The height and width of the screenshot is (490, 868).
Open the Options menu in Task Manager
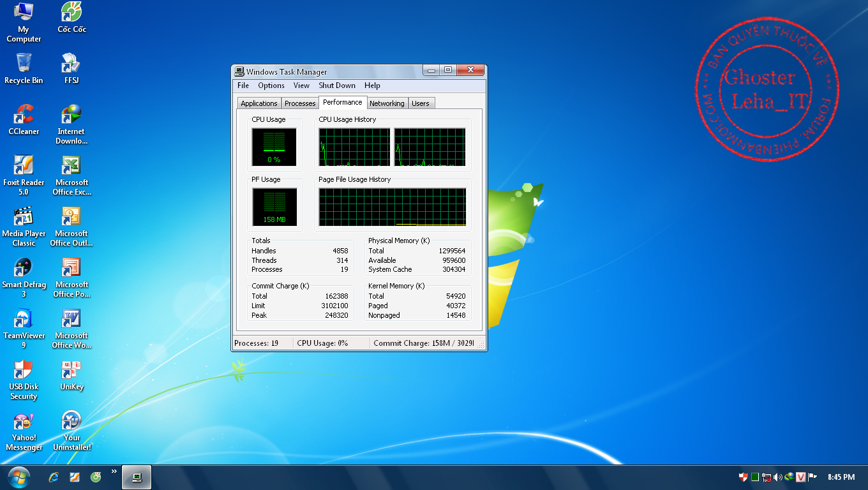tap(271, 85)
